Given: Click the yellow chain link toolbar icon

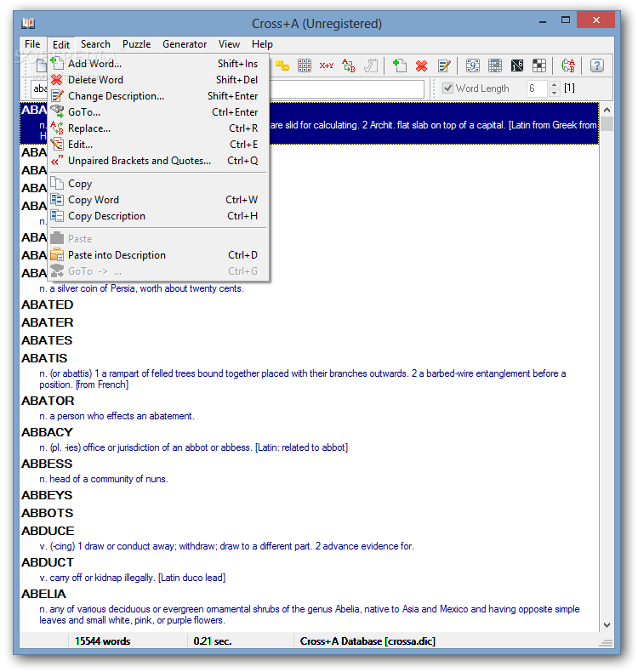Looking at the screenshot, I should 282,65.
